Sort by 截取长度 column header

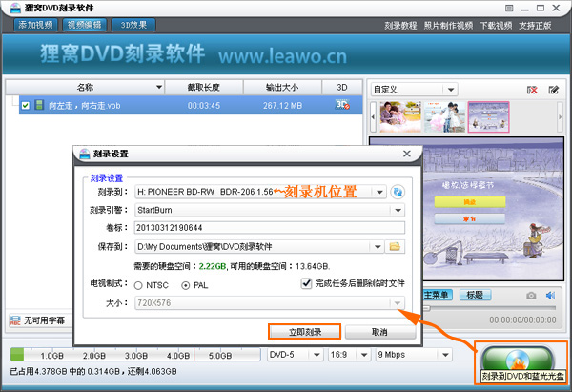pyautogui.click(x=204, y=87)
